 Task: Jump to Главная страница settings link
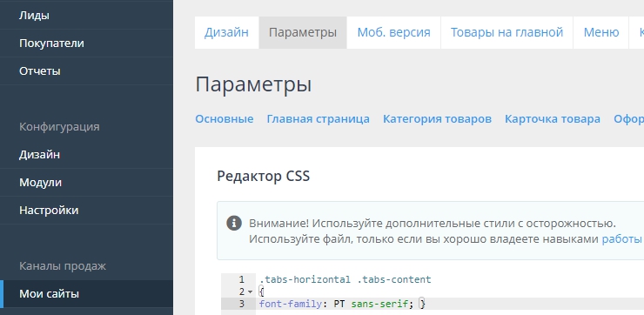(x=318, y=119)
